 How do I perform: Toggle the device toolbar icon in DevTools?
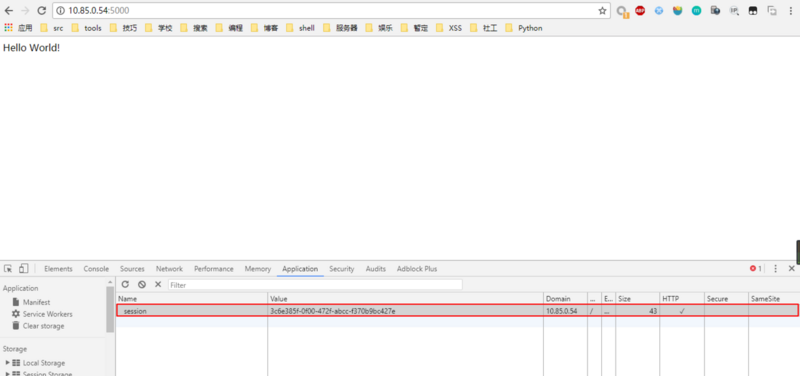pyautogui.click(x=23, y=268)
